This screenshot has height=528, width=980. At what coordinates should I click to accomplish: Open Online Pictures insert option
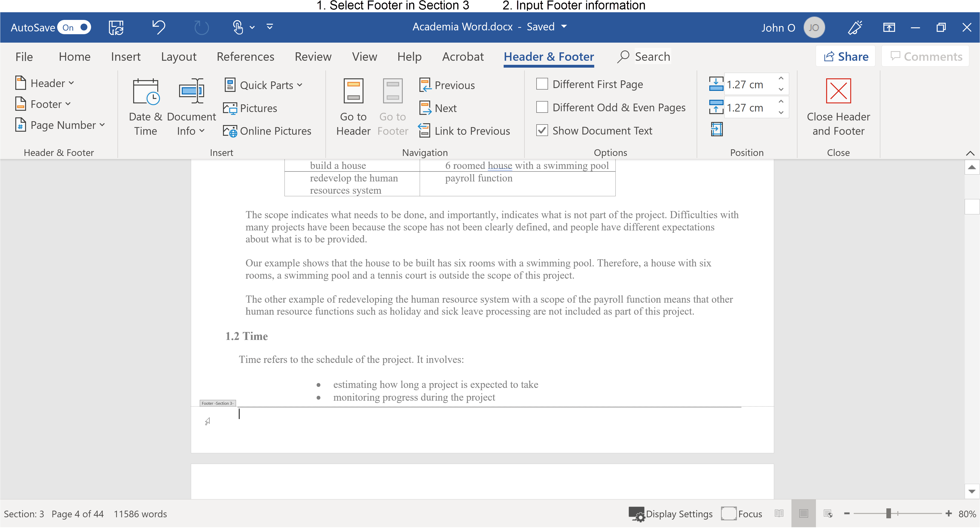click(x=267, y=131)
